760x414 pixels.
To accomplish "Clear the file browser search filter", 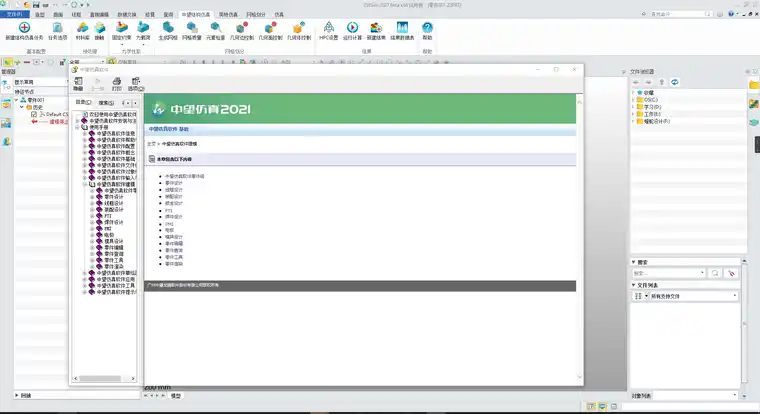I will [731, 273].
